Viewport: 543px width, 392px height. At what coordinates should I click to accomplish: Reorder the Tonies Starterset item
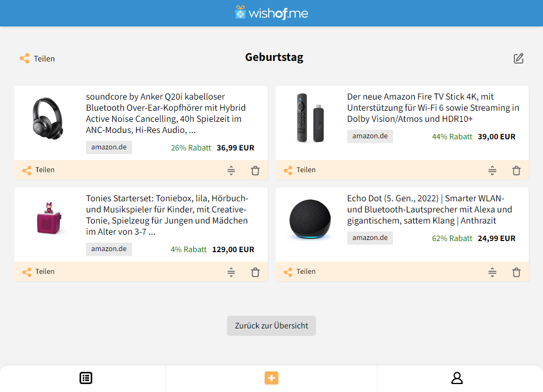[x=231, y=272]
